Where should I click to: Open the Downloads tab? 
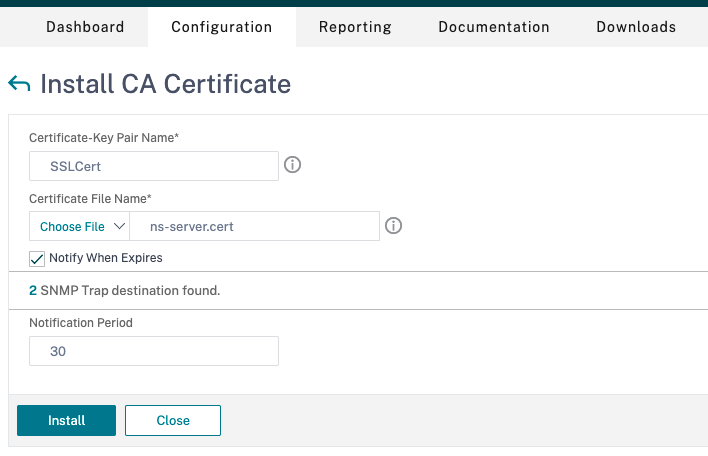point(636,27)
